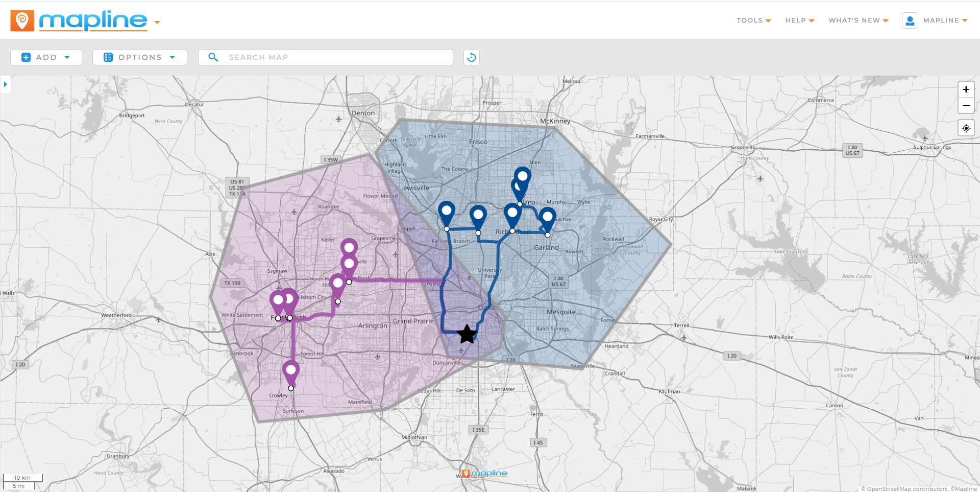Click the Mapline watermark link on map
This screenshot has height=492, width=980.
pos(485,473)
